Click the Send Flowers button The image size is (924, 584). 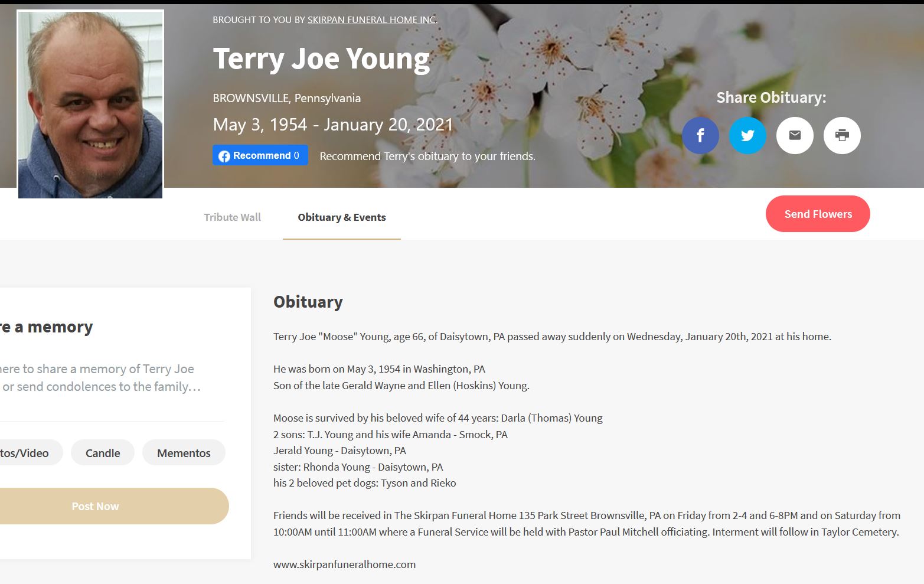pos(818,214)
